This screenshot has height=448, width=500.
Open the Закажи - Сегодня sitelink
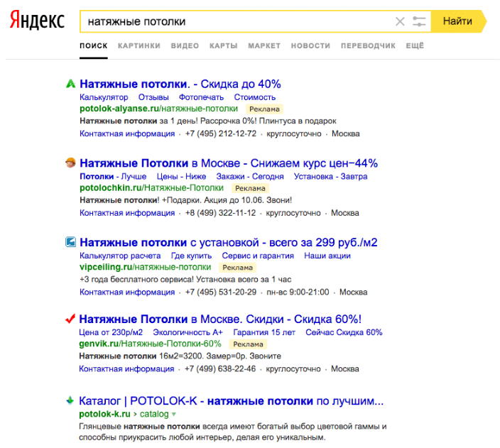tap(250, 176)
